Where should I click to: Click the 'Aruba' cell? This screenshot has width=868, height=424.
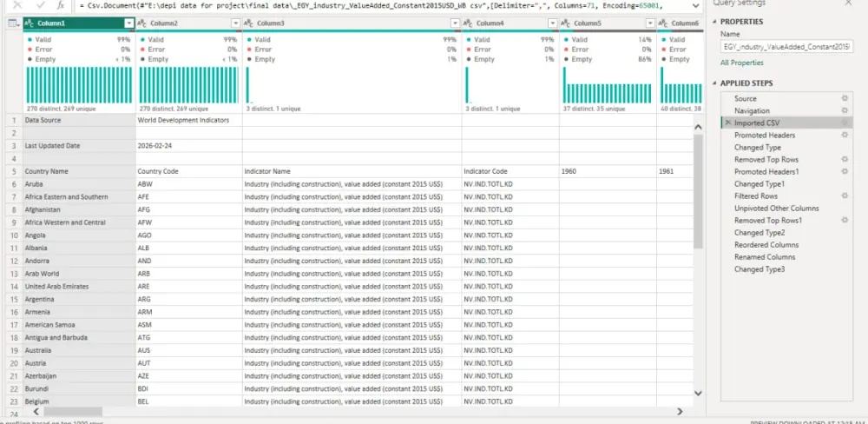(x=79, y=184)
